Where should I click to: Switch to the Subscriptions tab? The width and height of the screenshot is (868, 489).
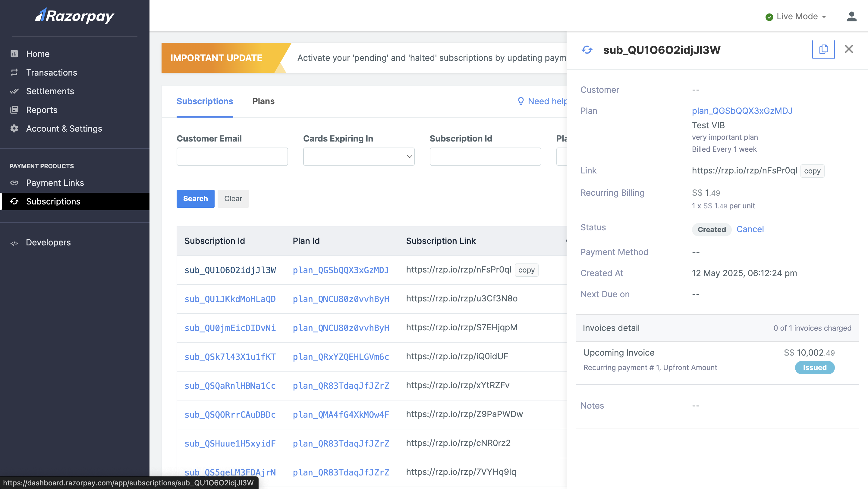(x=205, y=101)
